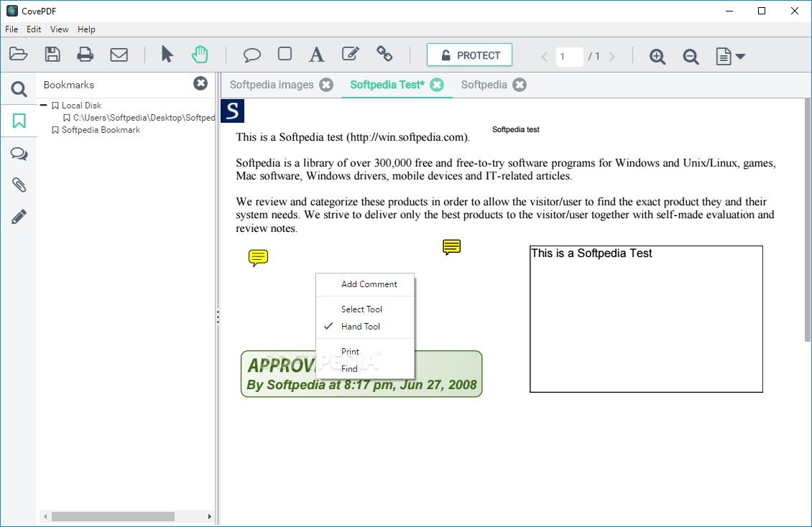Click the CovePDF title bar app icon
The height and width of the screenshot is (527, 812).
point(12,10)
